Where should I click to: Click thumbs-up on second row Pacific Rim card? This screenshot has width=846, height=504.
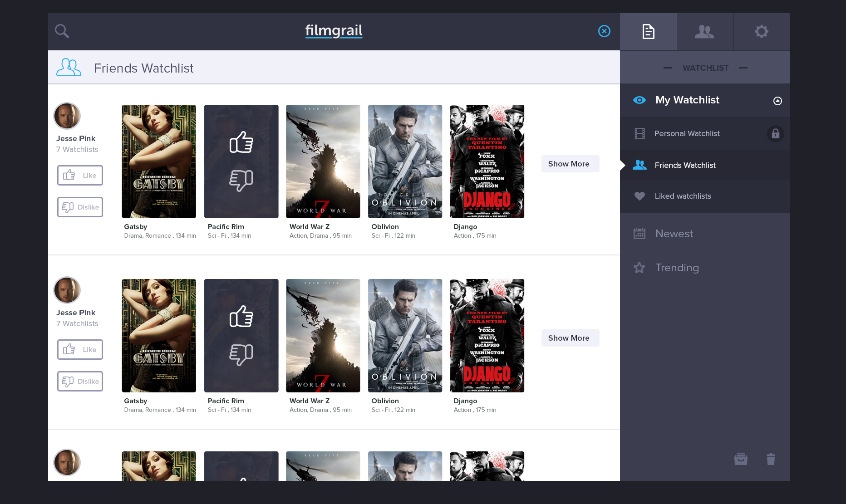[241, 316]
